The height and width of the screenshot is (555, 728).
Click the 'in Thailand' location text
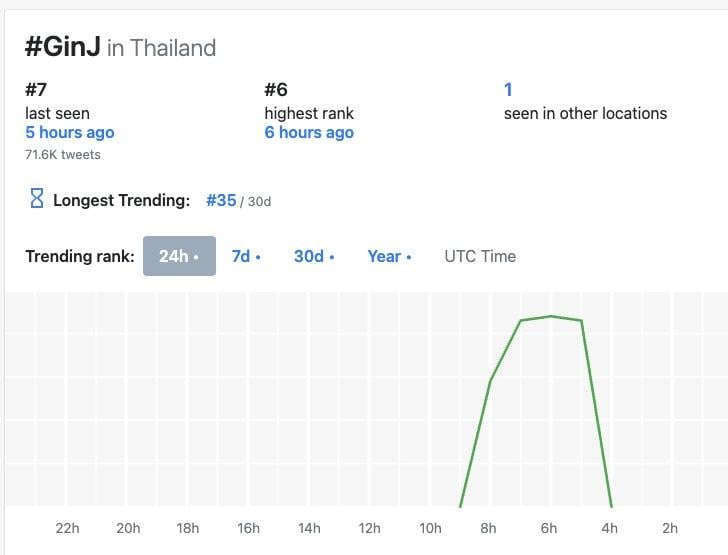pos(161,47)
